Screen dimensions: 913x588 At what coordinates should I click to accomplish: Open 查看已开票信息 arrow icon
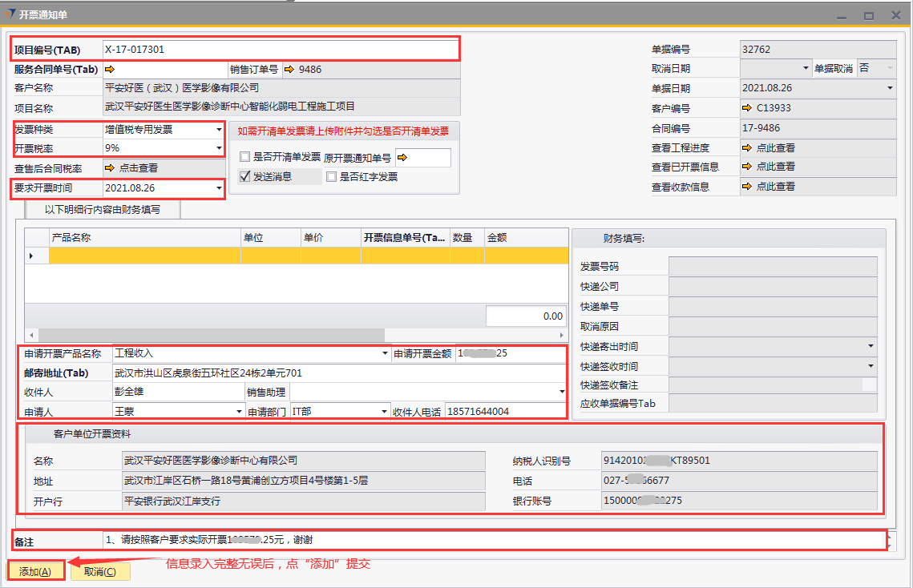tap(747, 167)
